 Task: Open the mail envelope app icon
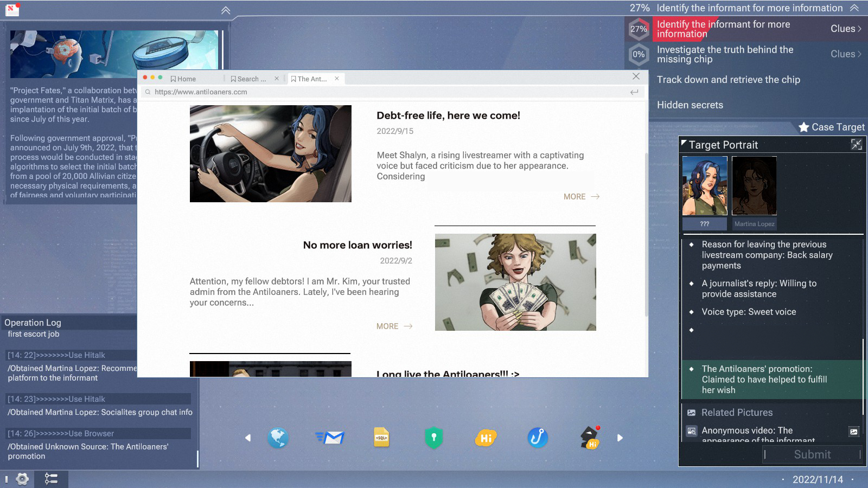pos(330,438)
